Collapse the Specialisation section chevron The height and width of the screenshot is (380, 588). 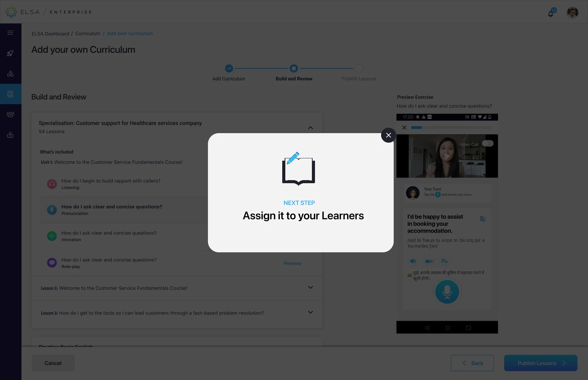pyautogui.click(x=310, y=128)
